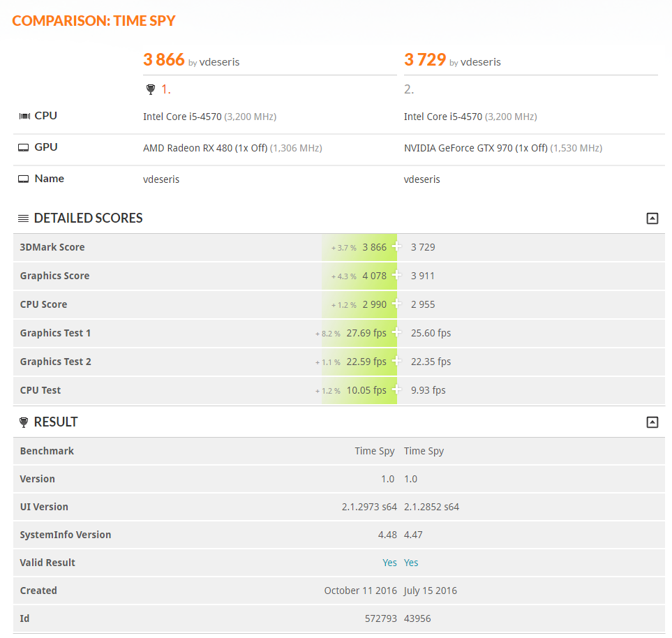Click Graphics Test 1 value 27.69 fps

point(366,333)
